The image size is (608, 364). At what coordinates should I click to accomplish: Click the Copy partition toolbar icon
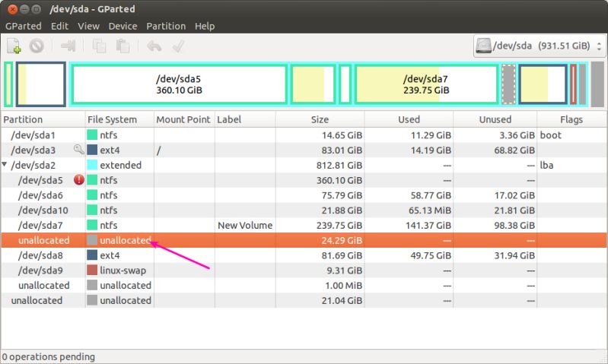point(99,46)
